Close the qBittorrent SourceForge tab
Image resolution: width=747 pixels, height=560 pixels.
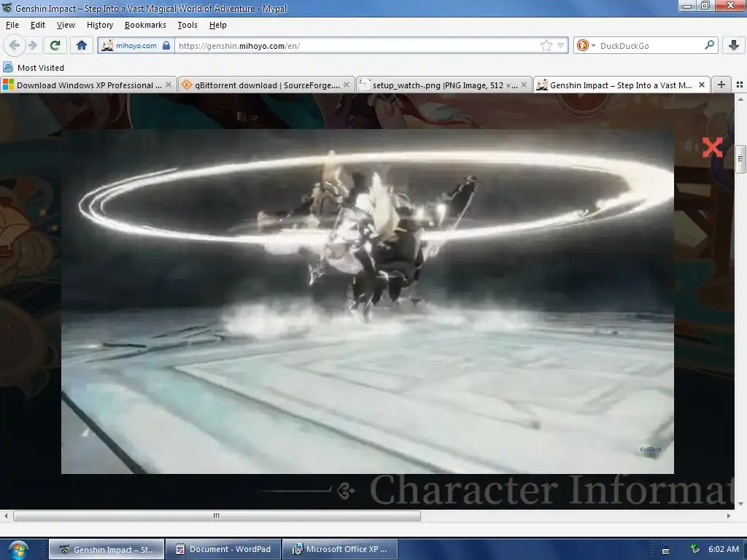347,85
